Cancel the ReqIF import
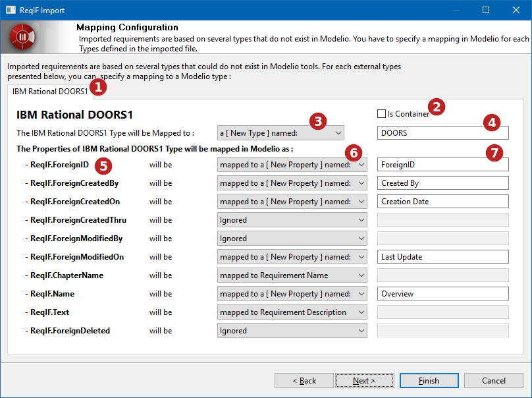532x398 pixels. [x=493, y=381]
